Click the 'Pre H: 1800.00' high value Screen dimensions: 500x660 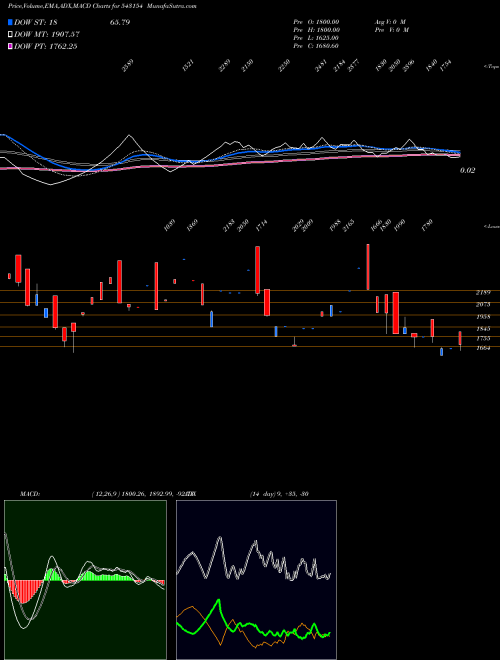pyautogui.click(x=316, y=30)
